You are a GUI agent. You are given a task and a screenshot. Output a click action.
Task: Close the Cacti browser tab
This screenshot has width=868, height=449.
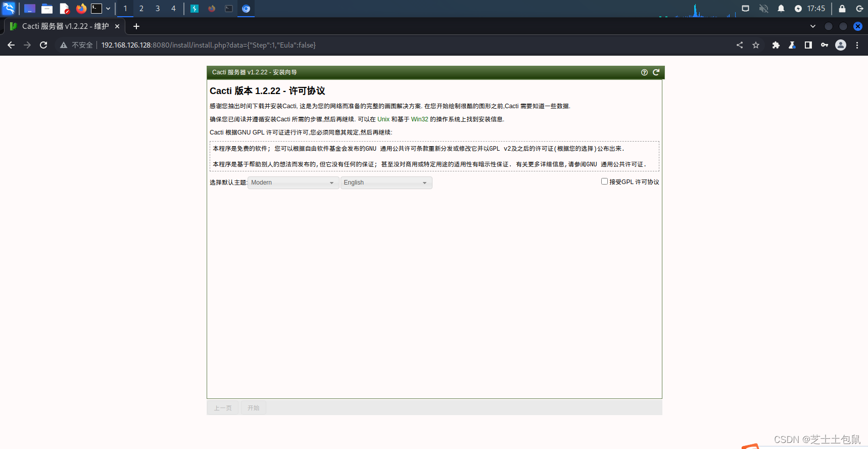(x=117, y=26)
